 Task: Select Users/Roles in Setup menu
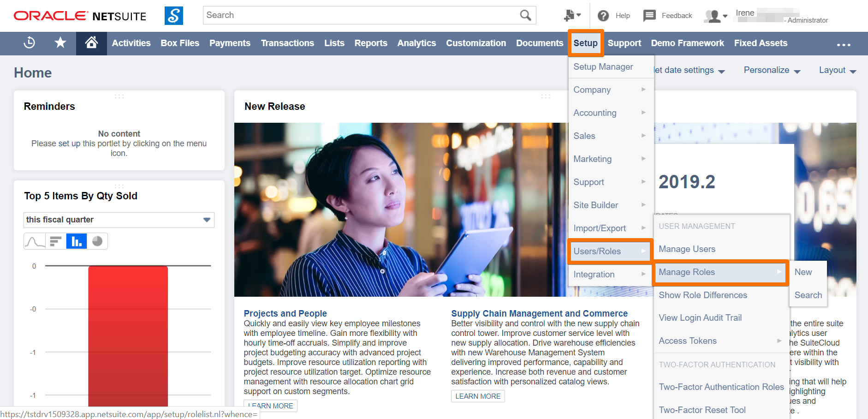611,251
